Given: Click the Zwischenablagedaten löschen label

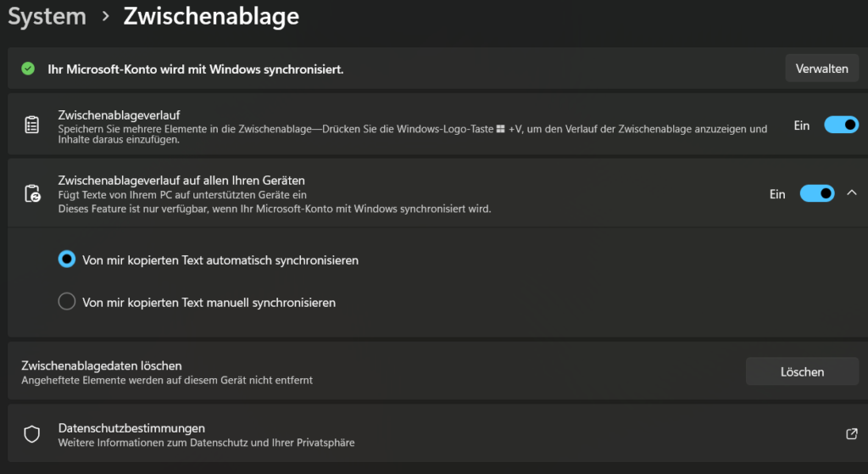Looking at the screenshot, I should [x=101, y=365].
